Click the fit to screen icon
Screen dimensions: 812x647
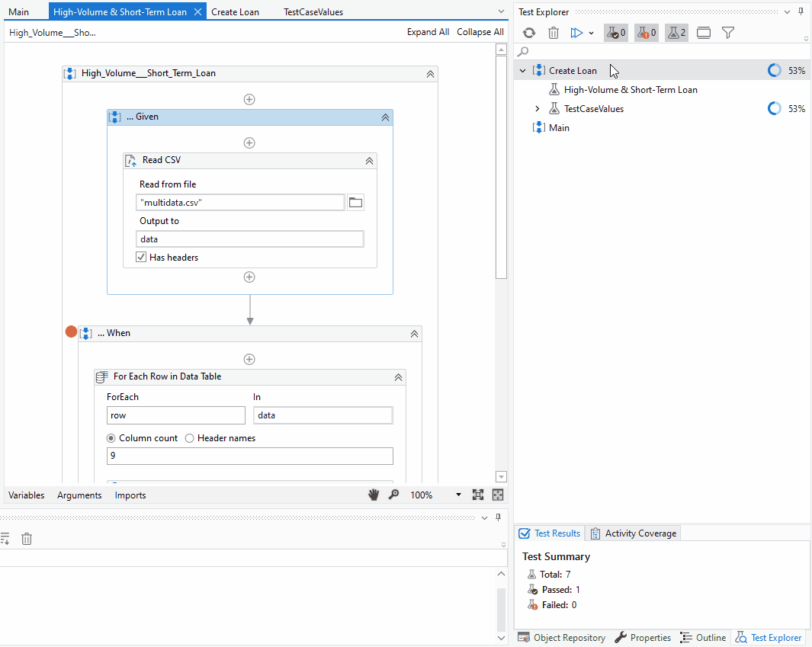click(x=478, y=495)
